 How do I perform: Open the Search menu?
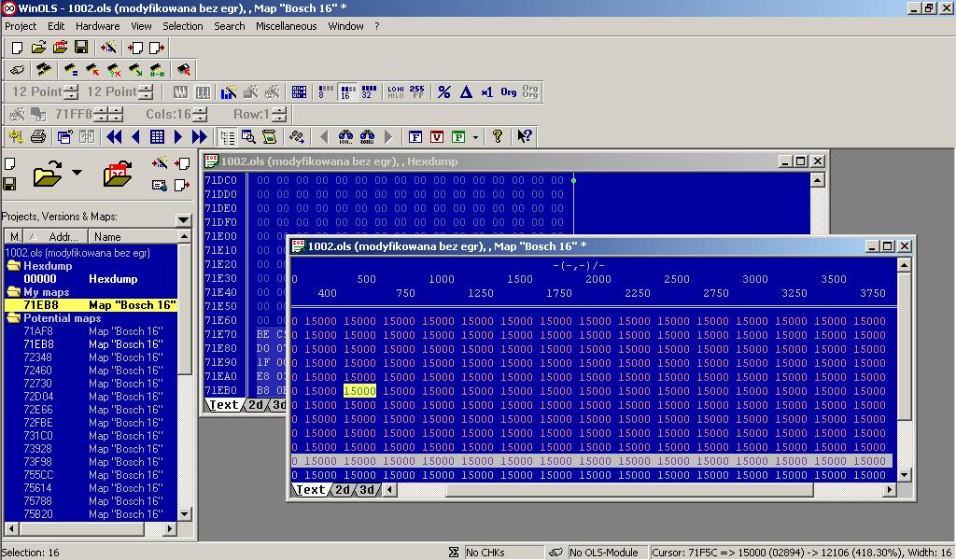(230, 26)
